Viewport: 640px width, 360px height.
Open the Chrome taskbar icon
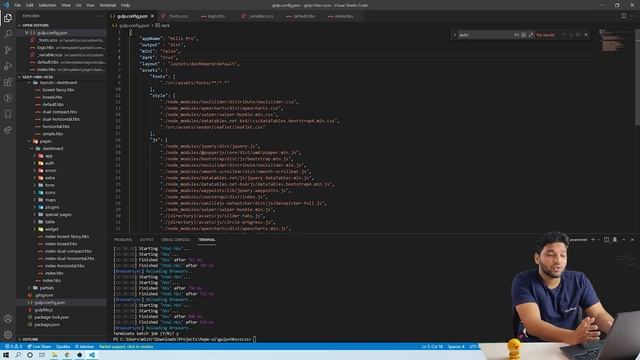point(67,355)
